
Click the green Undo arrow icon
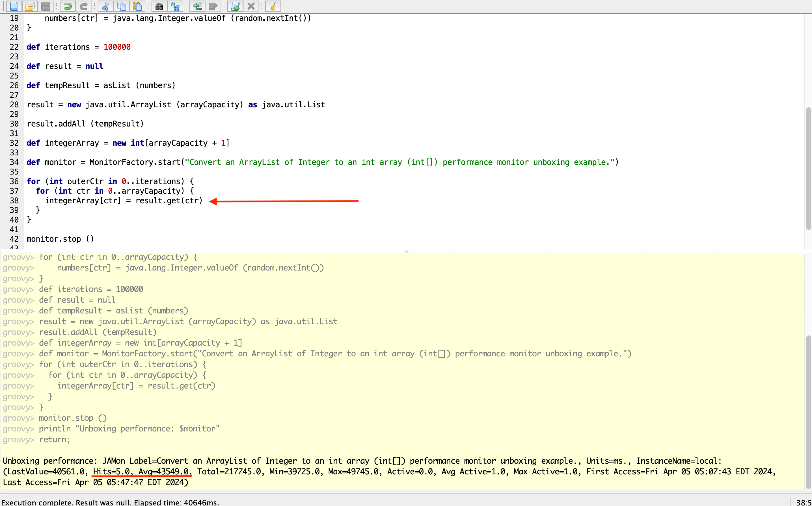67,6
